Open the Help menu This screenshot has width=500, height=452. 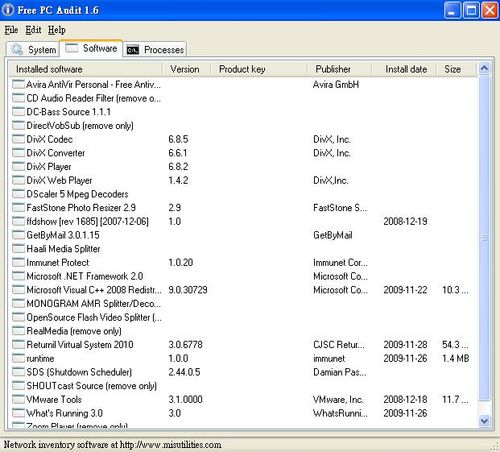[57, 30]
